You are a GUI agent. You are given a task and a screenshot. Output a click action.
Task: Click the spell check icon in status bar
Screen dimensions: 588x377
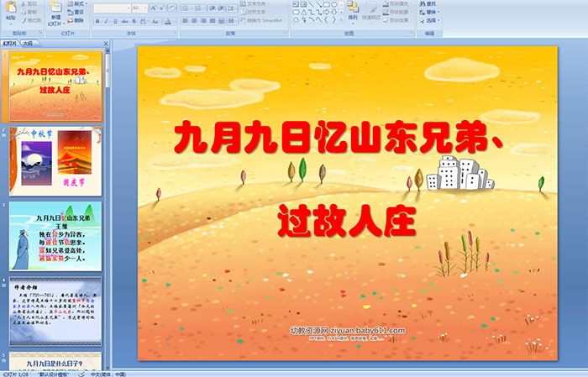[x=81, y=374]
